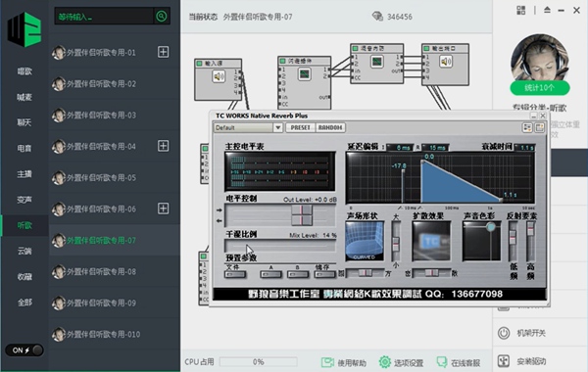Click 使用帮助 link in bottom bar
The image size is (588, 372).
pos(352,362)
